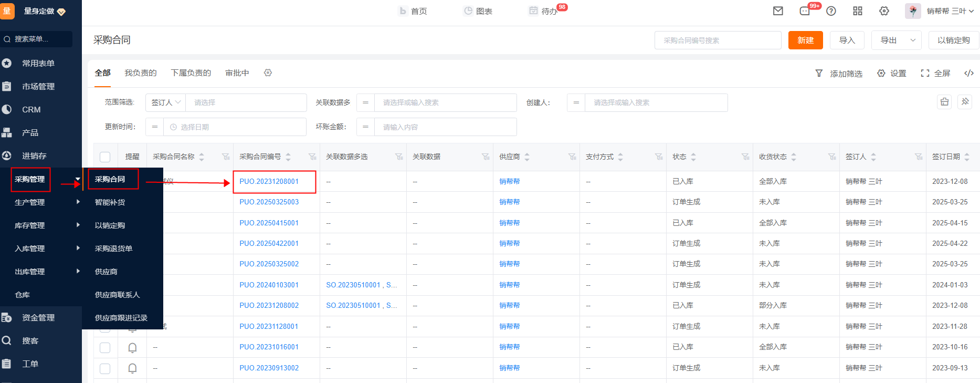Open the apps grid icon in header
980x383 pixels.
click(858, 11)
